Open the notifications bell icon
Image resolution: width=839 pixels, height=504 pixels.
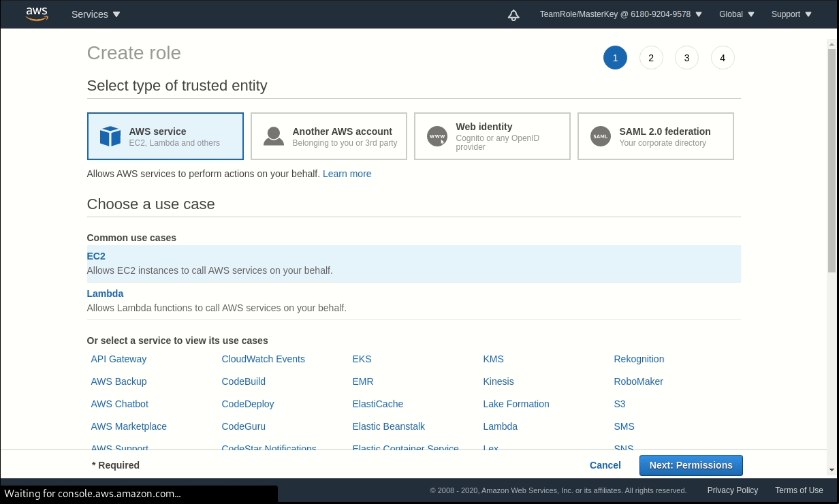(513, 14)
